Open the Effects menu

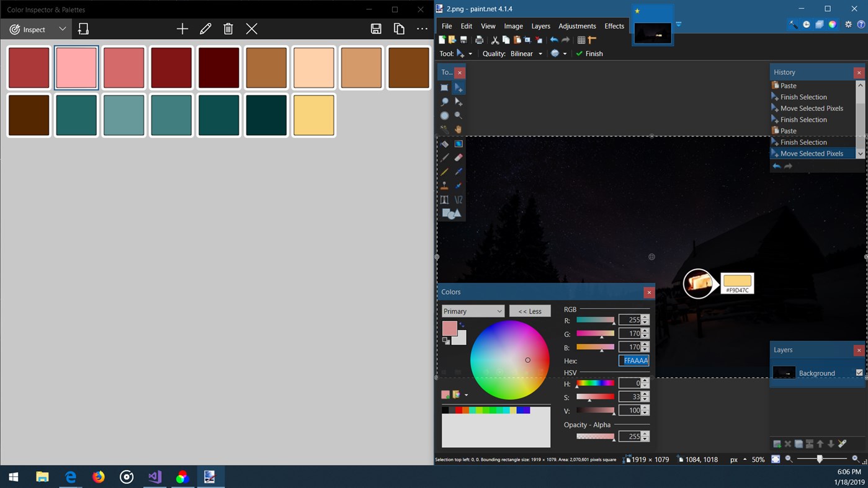point(614,25)
